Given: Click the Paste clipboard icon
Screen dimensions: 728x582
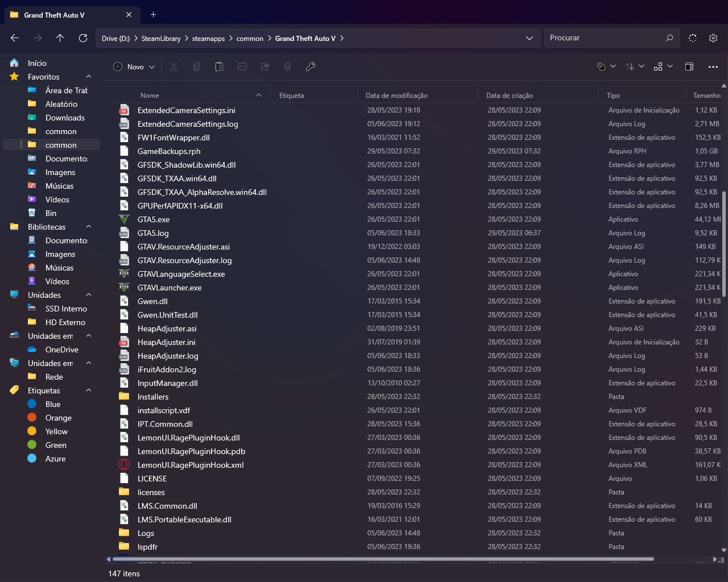Looking at the screenshot, I should pyautogui.click(x=220, y=66).
